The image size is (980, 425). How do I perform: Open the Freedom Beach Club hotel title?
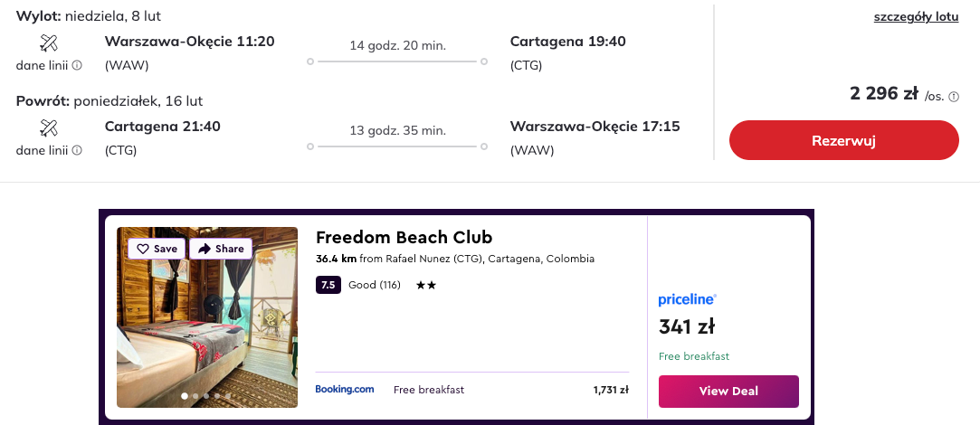[x=404, y=238]
